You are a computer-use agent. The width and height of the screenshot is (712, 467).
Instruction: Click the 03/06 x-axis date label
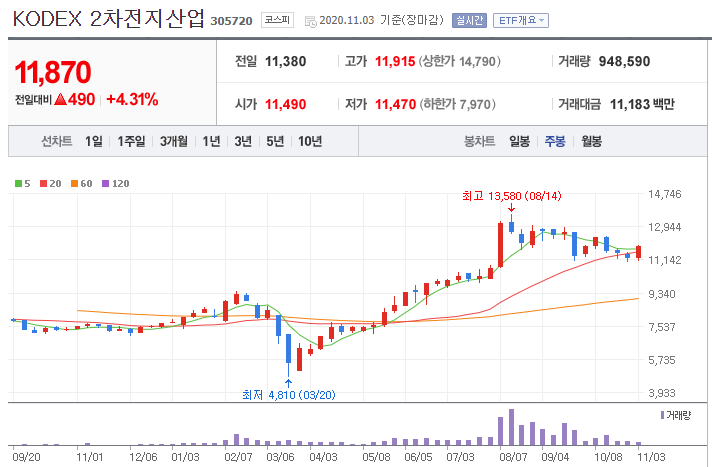[x=280, y=457]
